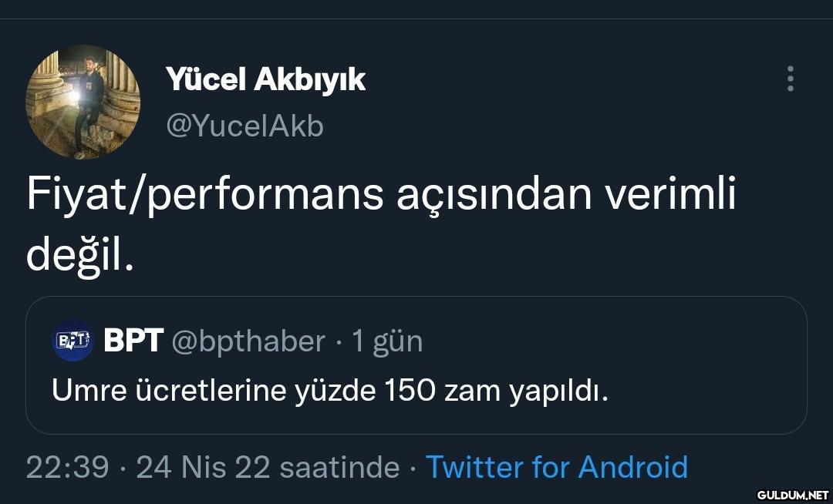The width and height of the screenshot is (833, 504).
Task: Click the @bpthaber handle
Action: point(248,341)
